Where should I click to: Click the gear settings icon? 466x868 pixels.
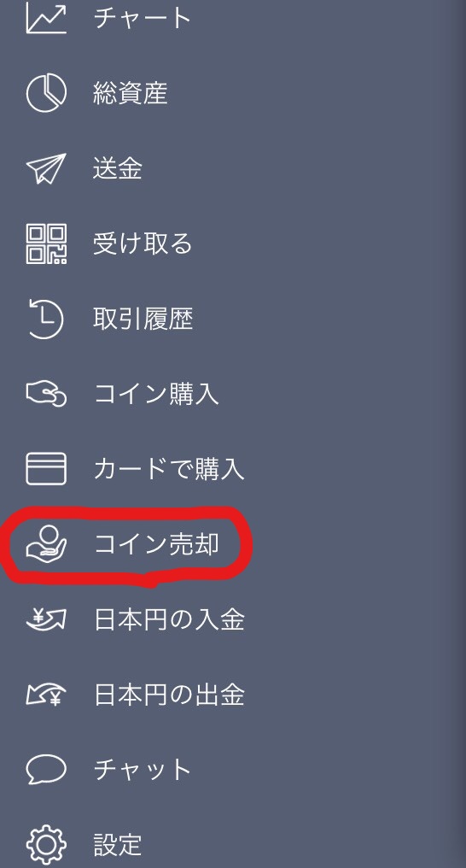click(46, 845)
